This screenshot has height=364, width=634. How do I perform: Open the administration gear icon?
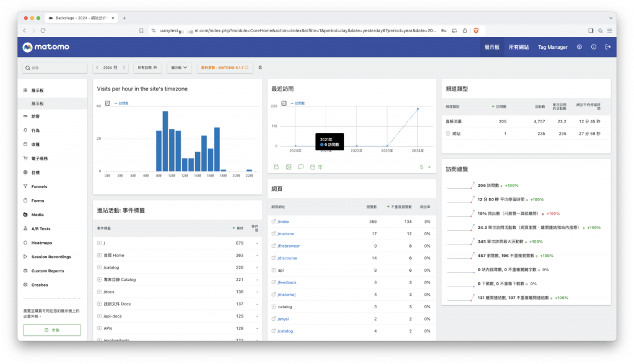(x=580, y=47)
